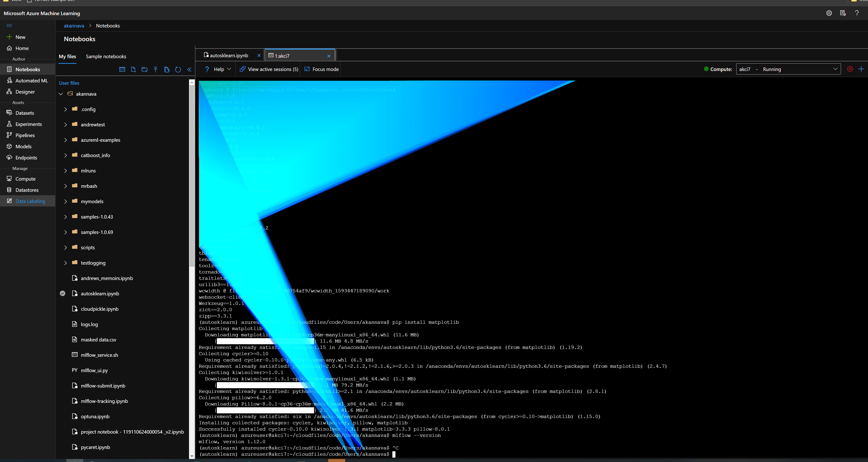Create a new folder in user files
Screen dimensions: 868x462
click(x=144, y=69)
